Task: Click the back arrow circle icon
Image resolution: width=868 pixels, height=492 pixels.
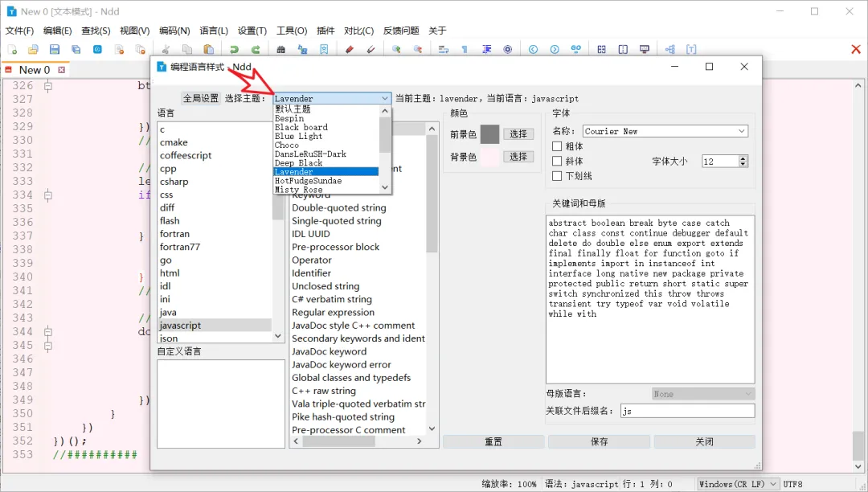Action: [533, 49]
